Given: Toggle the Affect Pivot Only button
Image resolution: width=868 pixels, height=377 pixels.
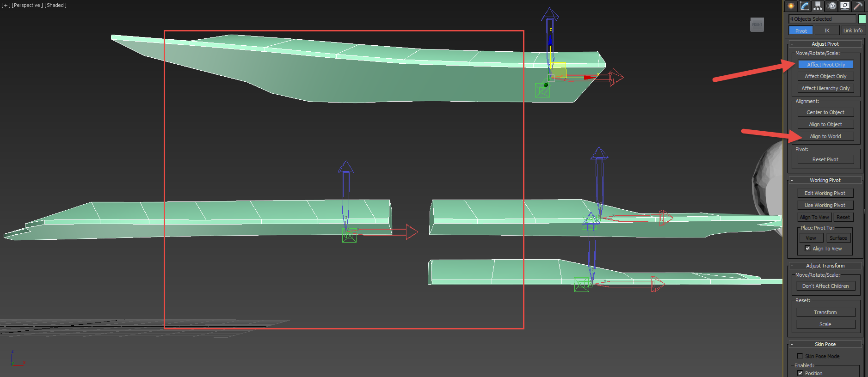Looking at the screenshot, I should [x=826, y=65].
